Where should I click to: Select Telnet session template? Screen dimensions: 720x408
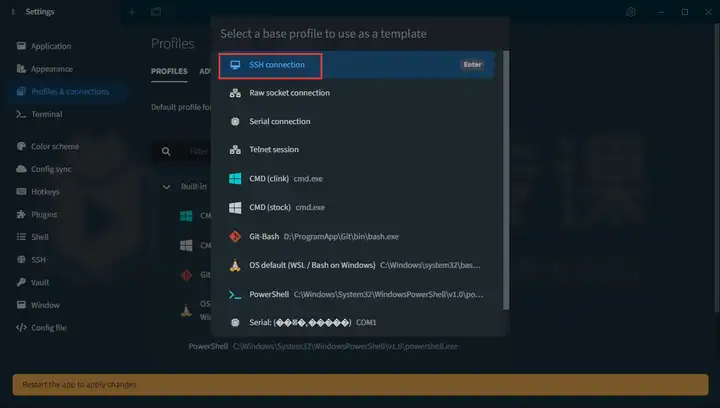tap(356, 150)
